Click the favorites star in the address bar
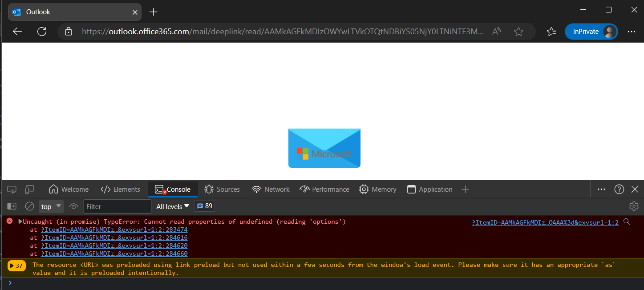This screenshot has height=290, width=644. click(518, 31)
